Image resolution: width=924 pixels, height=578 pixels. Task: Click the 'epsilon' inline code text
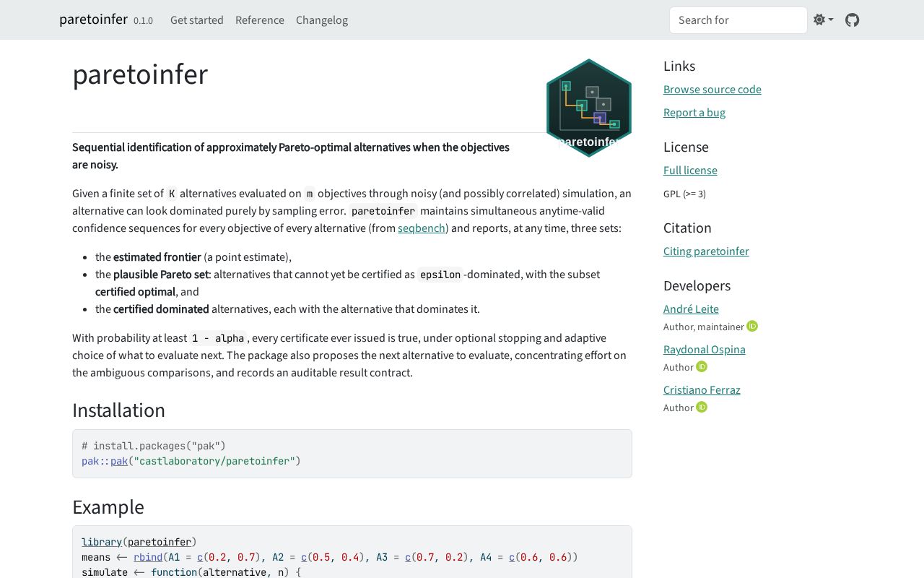440,275
